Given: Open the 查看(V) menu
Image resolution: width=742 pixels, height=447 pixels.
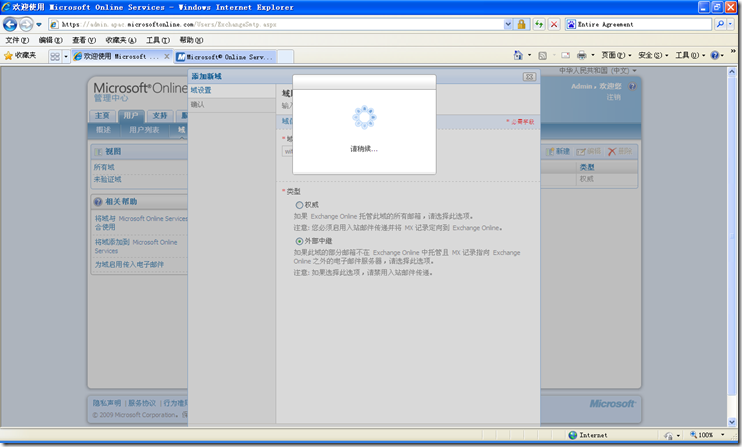Looking at the screenshot, I should click(84, 40).
